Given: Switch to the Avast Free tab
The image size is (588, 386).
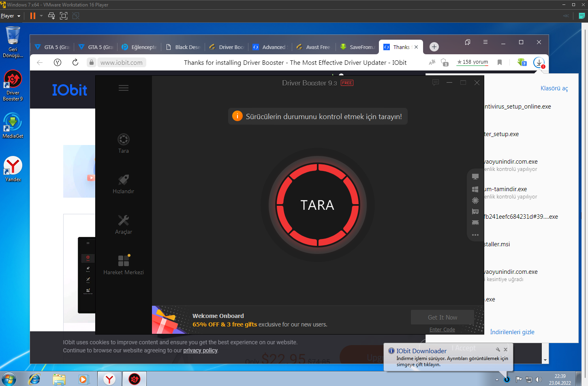Looking at the screenshot, I should (x=314, y=47).
